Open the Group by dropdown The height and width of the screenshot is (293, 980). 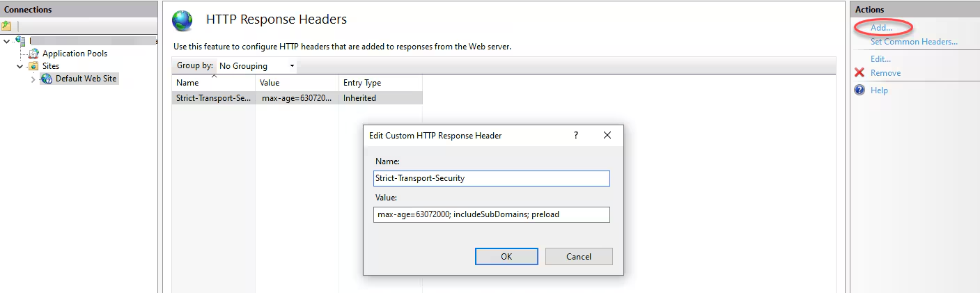click(256, 66)
